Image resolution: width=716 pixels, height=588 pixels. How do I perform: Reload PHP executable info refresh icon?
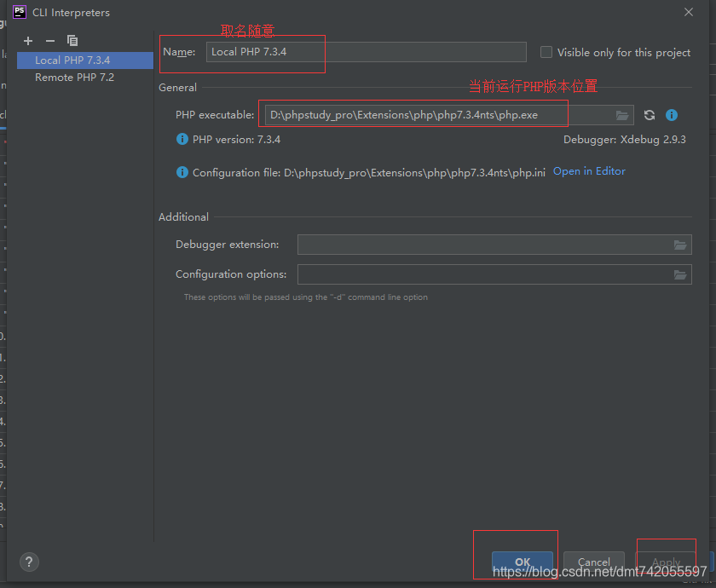click(650, 115)
